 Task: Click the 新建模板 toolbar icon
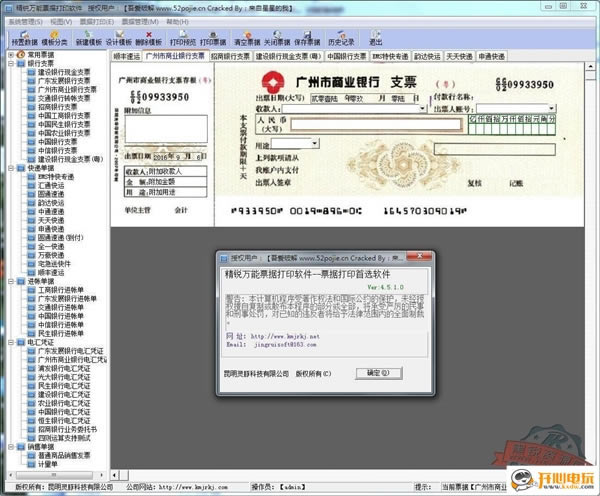point(89,38)
